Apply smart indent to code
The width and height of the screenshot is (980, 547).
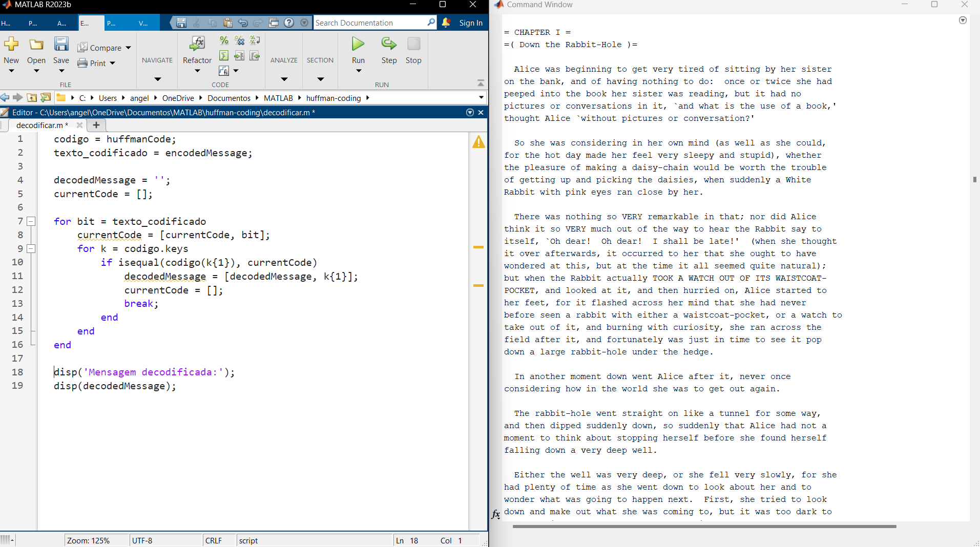point(224,55)
